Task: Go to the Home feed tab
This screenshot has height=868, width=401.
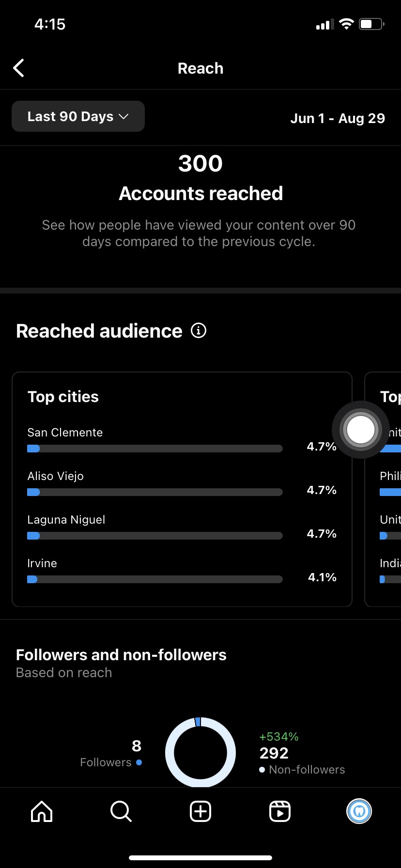Action: click(x=42, y=811)
